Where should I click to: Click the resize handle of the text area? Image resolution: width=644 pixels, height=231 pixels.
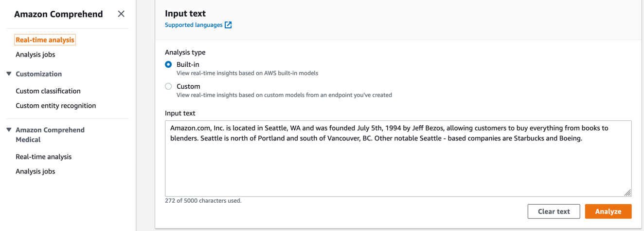point(627,192)
